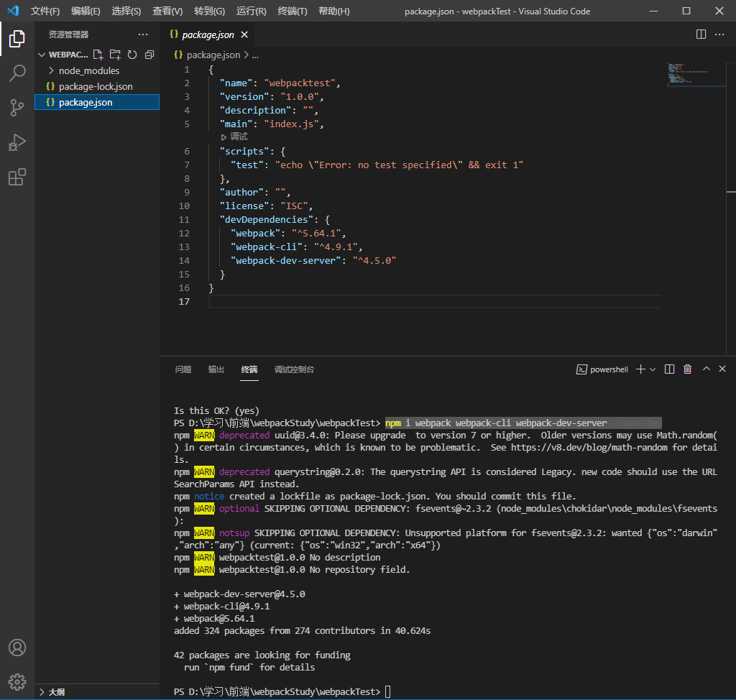Open the 查看(V) menu
Image resolution: width=736 pixels, height=700 pixels.
click(167, 11)
